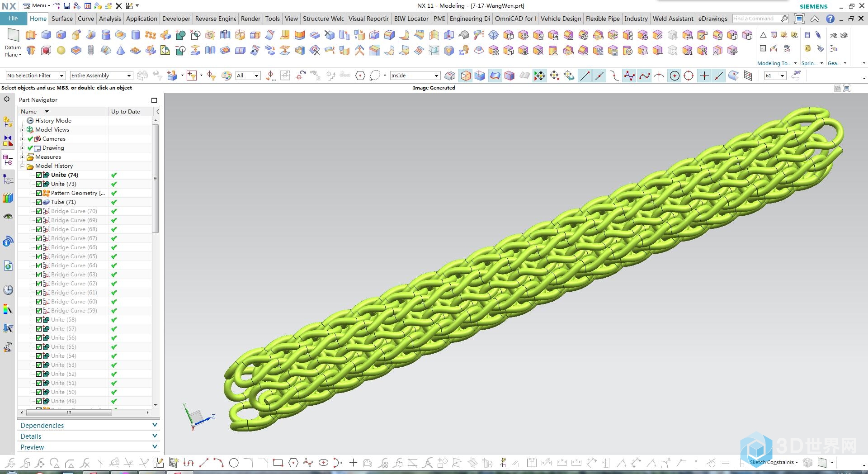Select the Profile sketch curve tool
Image resolution: width=868 pixels, height=474 pixels.
[189, 463]
